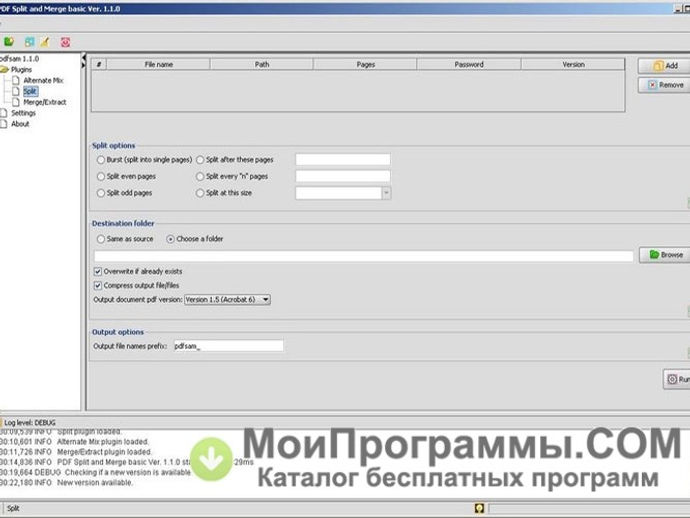This screenshot has width=690, height=518.
Task: Select the pdfsam 1.1.0 root node
Action: click(x=19, y=59)
